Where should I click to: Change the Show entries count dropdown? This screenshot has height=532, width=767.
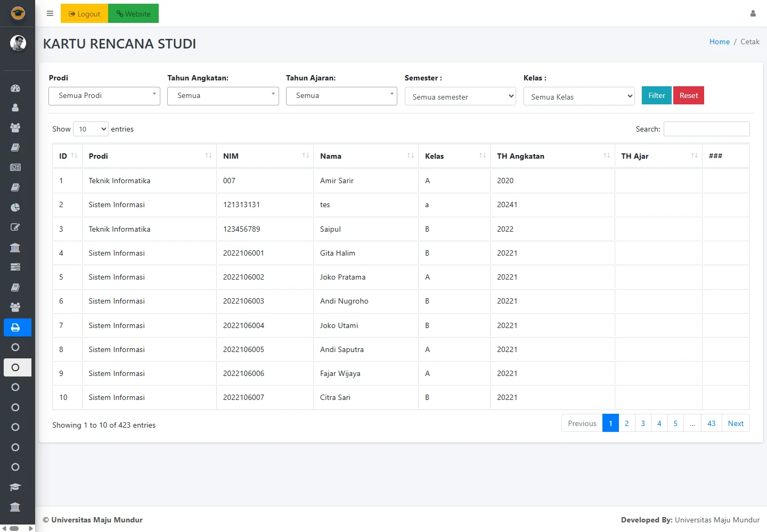click(x=91, y=129)
